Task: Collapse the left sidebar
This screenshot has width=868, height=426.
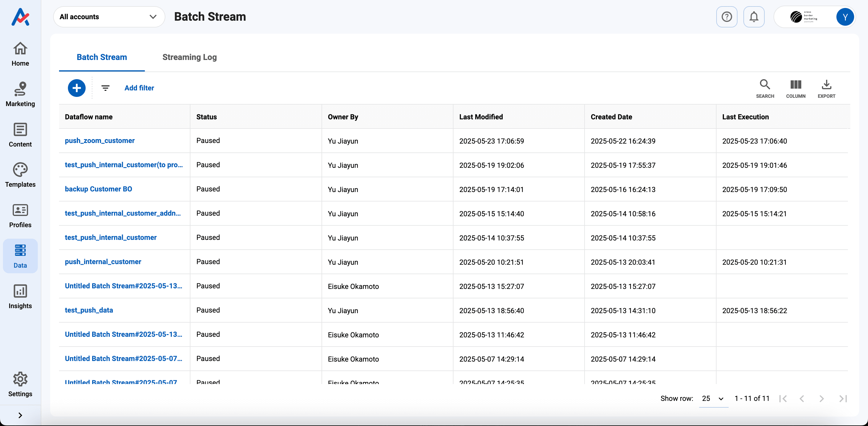Action: pos(20,415)
